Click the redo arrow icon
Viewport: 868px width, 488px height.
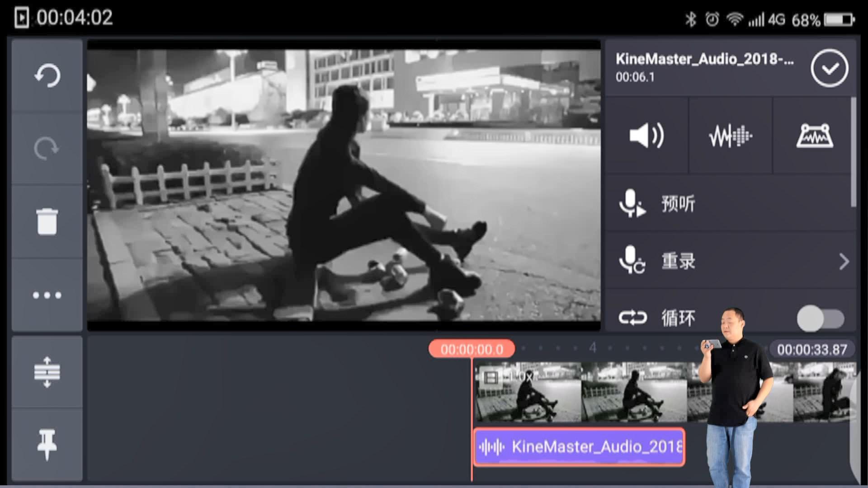47,148
